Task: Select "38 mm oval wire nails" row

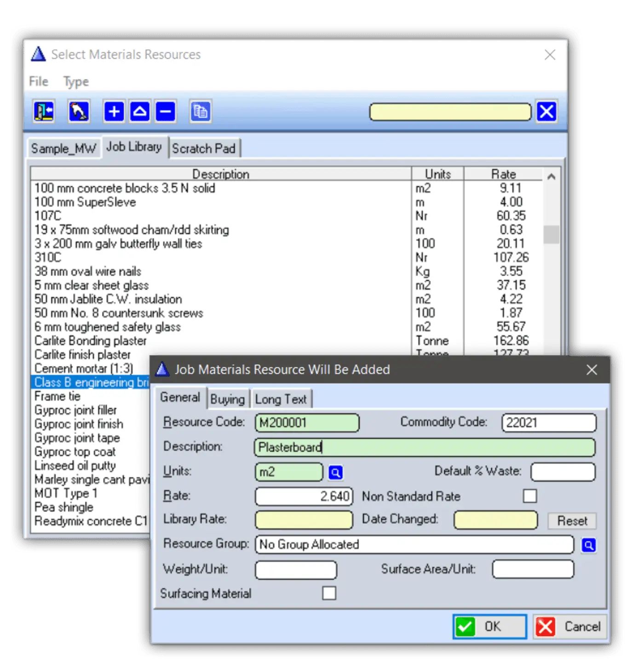Action: click(x=287, y=271)
